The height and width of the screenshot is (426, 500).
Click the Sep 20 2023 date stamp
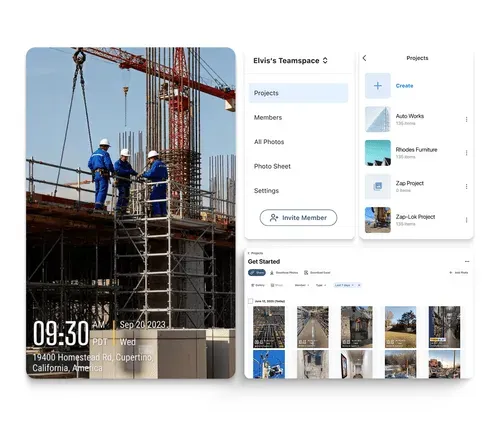142,325
